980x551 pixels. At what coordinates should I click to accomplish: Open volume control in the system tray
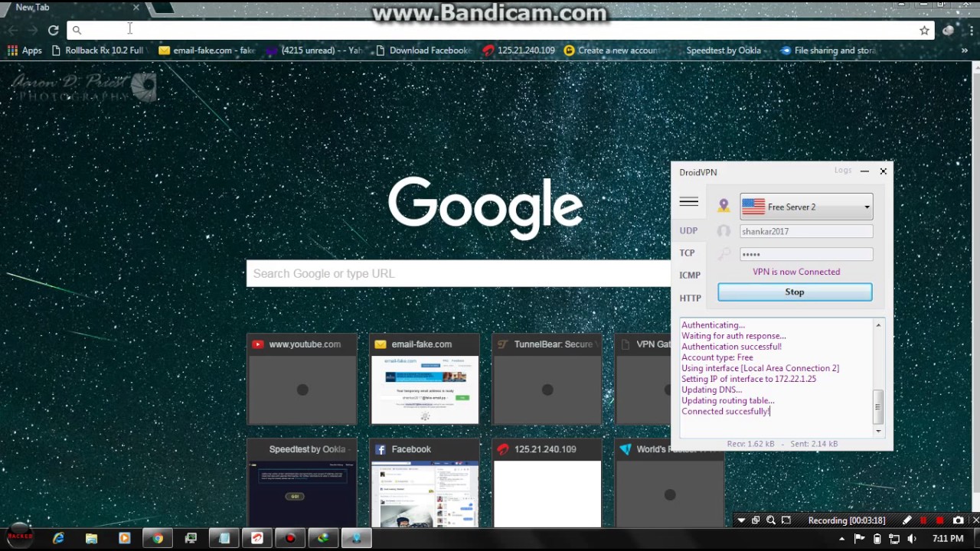point(911,539)
